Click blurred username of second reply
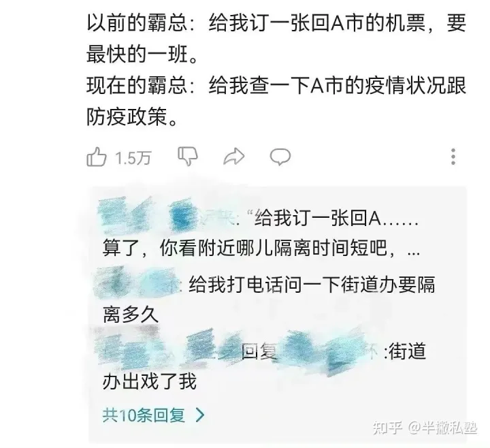The height and width of the screenshot is (448, 490). point(137,283)
